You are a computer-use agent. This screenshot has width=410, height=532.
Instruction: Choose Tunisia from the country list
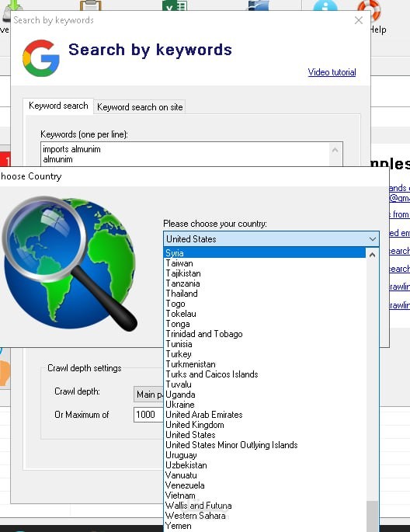click(265, 344)
